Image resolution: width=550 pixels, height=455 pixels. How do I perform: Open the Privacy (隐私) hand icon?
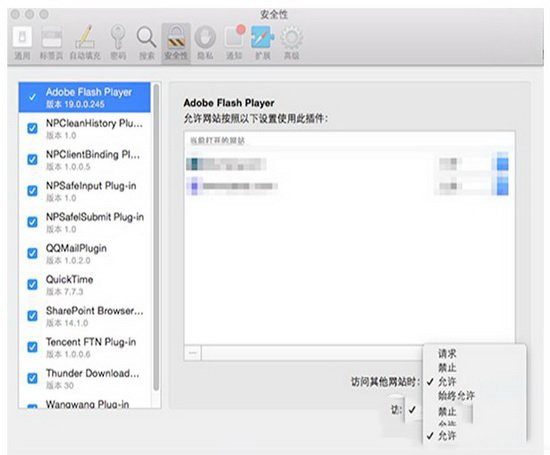pos(205,37)
